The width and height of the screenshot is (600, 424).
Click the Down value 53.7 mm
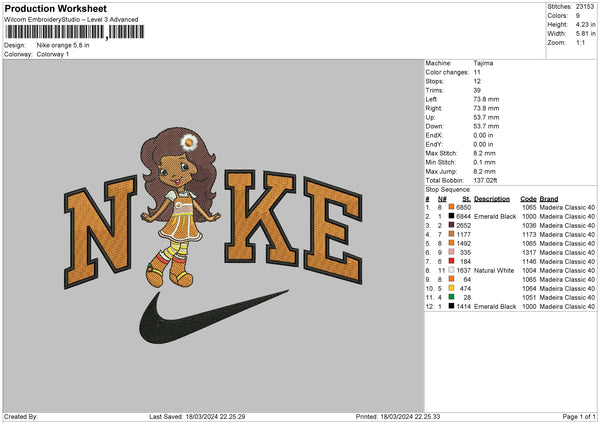[x=486, y=126]
